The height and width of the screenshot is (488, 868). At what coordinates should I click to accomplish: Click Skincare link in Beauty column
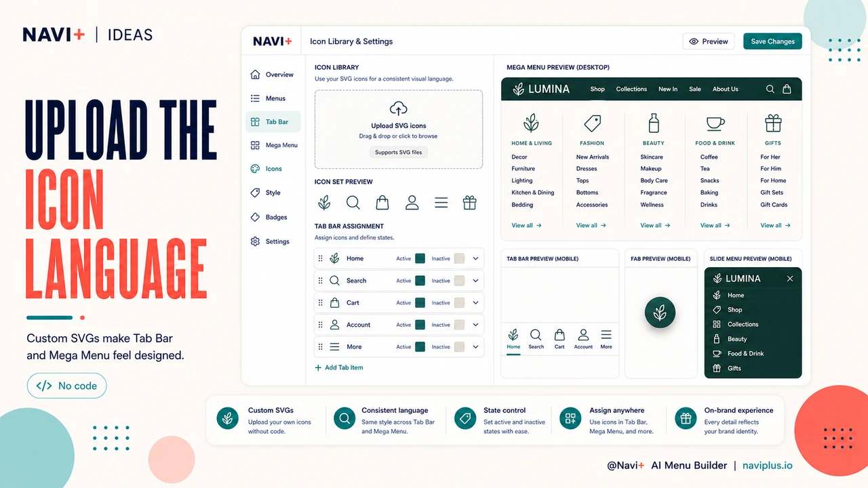click(652, 157)
